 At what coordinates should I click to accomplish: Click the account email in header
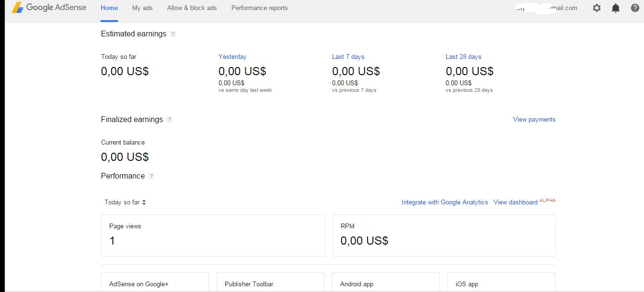546,8
